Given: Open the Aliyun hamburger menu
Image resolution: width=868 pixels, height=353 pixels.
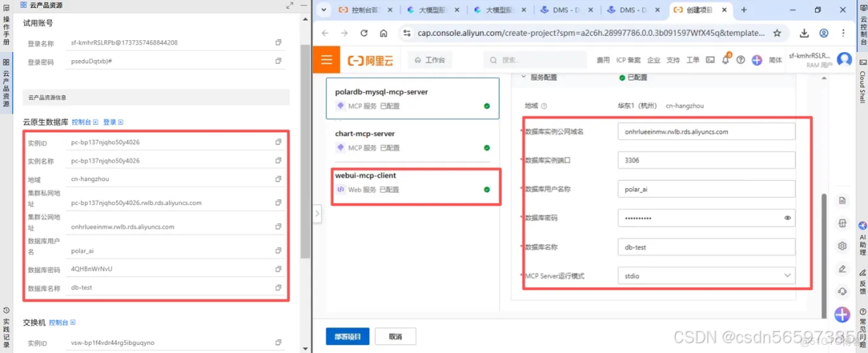Looking at the screenshot, I should tap(326, 60).
